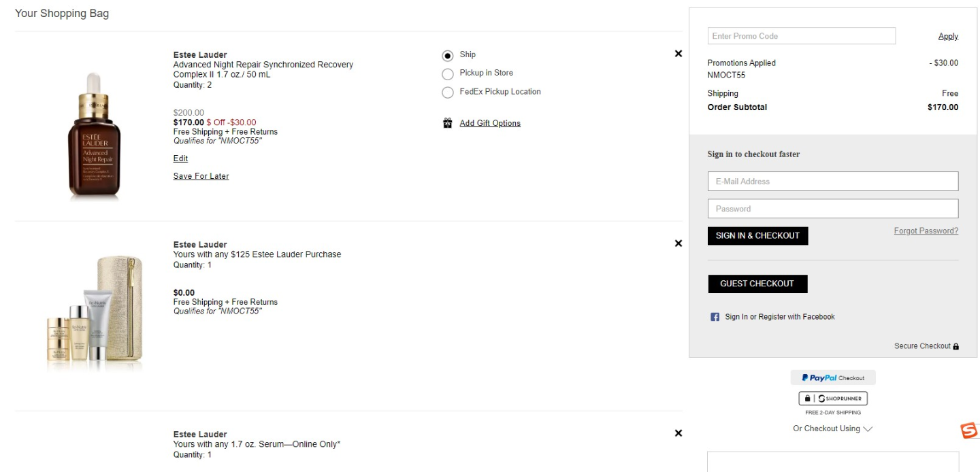
Task: Edit the Advanced Night Repair item
Action: tap(180, 158)
